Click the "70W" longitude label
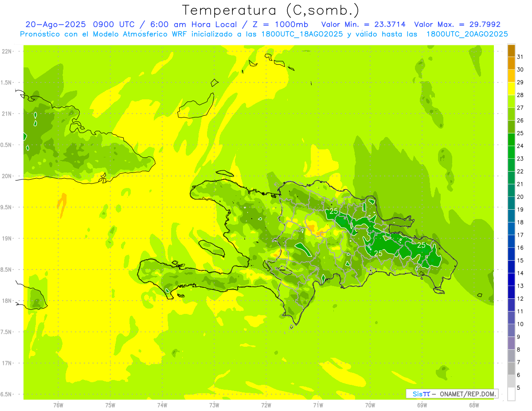532x411 pixels. pos(370,405)
